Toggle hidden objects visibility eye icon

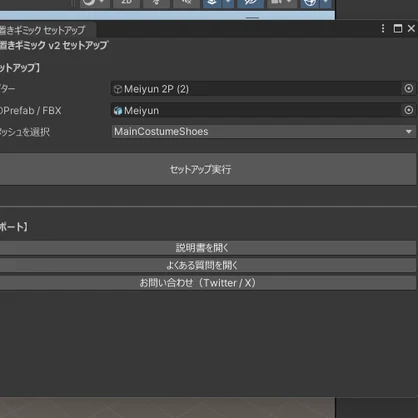tap(250, 3)
